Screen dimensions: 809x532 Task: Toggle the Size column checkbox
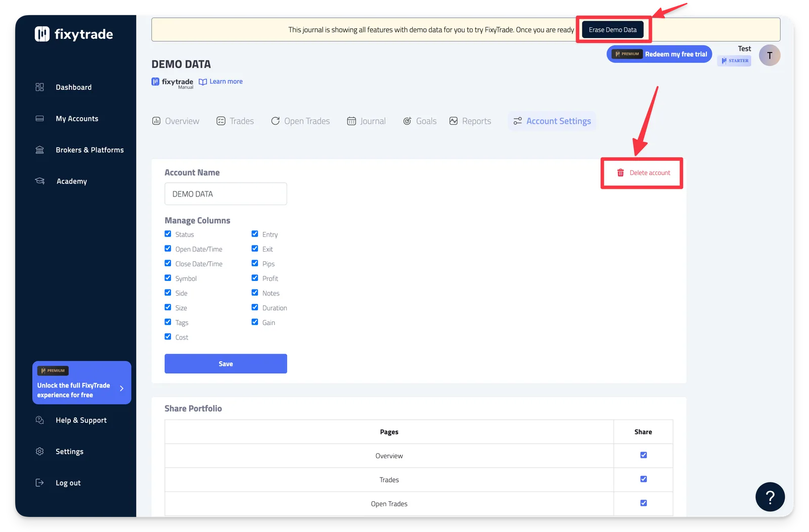click(x=168, y=307)
